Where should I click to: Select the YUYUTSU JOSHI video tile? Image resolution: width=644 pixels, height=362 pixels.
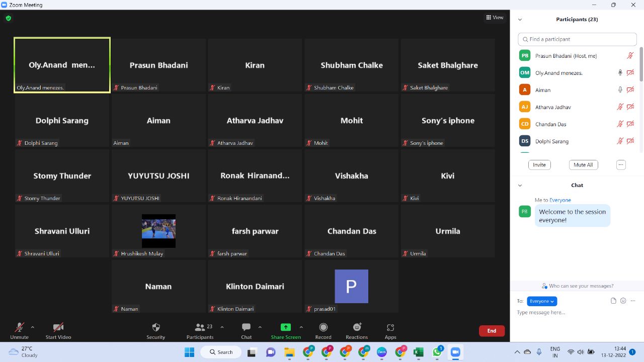tap(158, 175)
